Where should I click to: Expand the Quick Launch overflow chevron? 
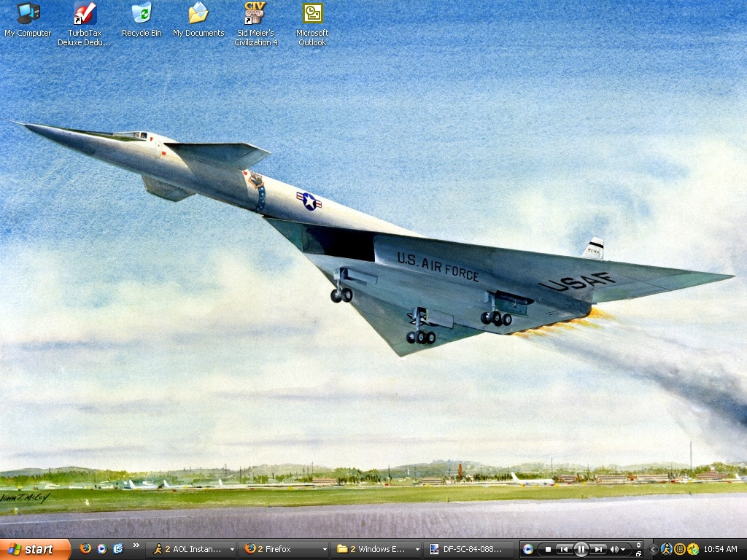[136, 545]
